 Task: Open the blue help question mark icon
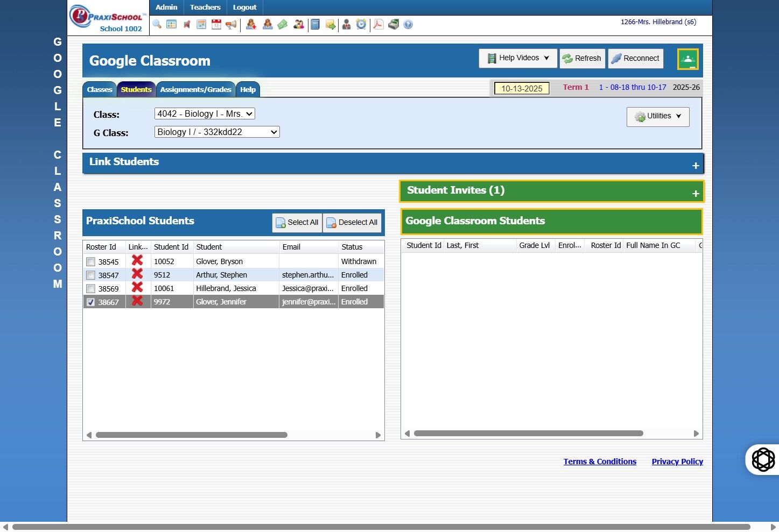click(408, 24)
